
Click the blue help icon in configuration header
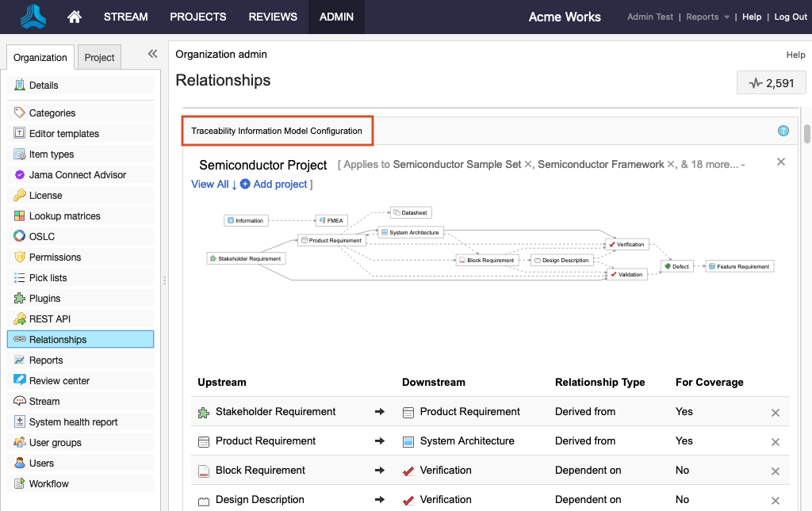pyautogui.click(x=783, y=131)
